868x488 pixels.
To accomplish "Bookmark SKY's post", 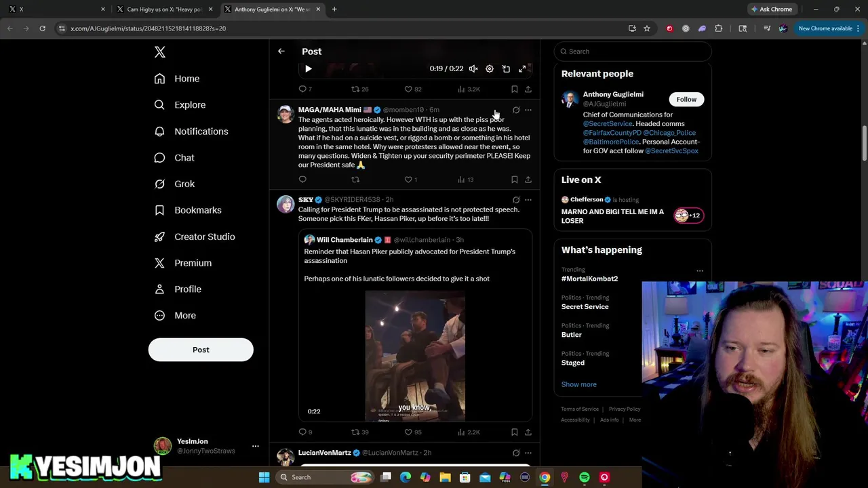I will [x=515, y=432].
